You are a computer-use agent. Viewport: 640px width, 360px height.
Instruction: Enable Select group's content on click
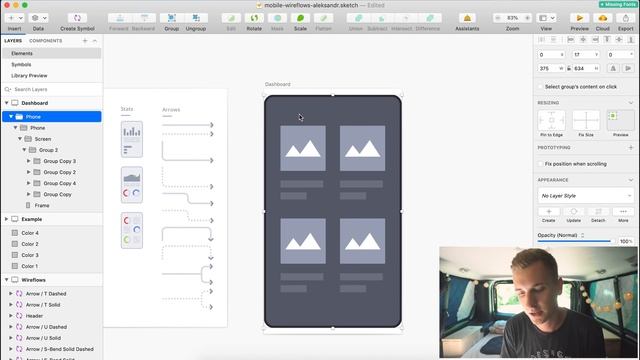click(540, 87)
